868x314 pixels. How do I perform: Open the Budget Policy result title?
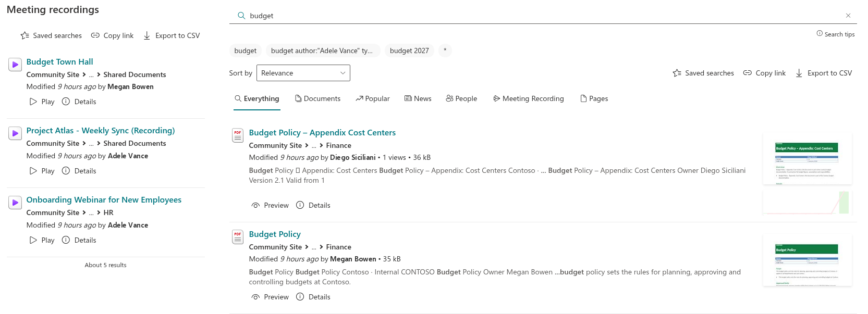click(275, 234)
